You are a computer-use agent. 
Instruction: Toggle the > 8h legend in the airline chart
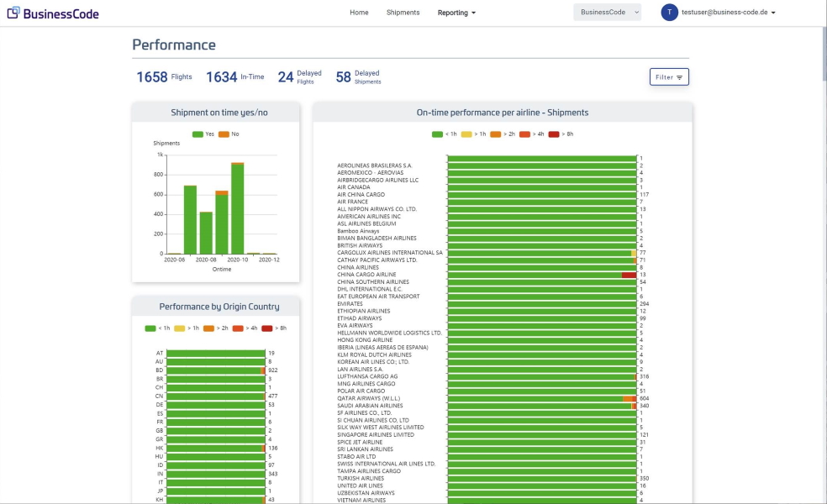click(x=561, y=134)
